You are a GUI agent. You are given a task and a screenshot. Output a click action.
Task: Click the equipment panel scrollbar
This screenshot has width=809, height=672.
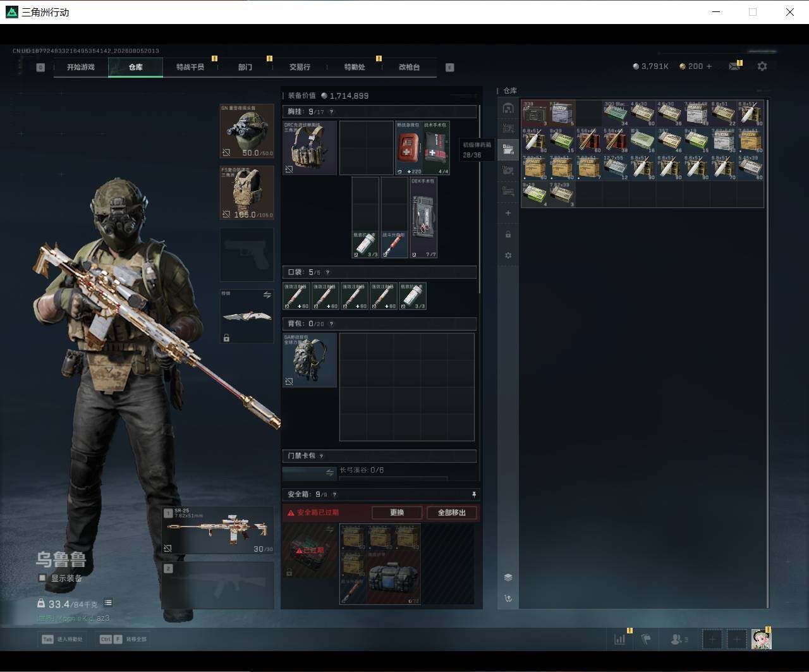[480, 199]
